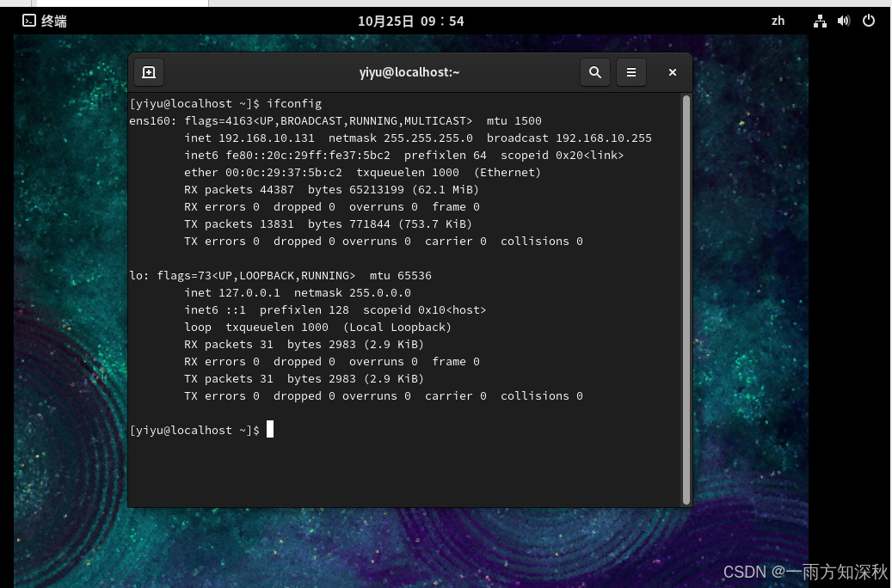The height and width of the screenshot is (588, 892).
Task: Click the txqueuelen 1000 ens160 ether line
Action: (408, 172)
